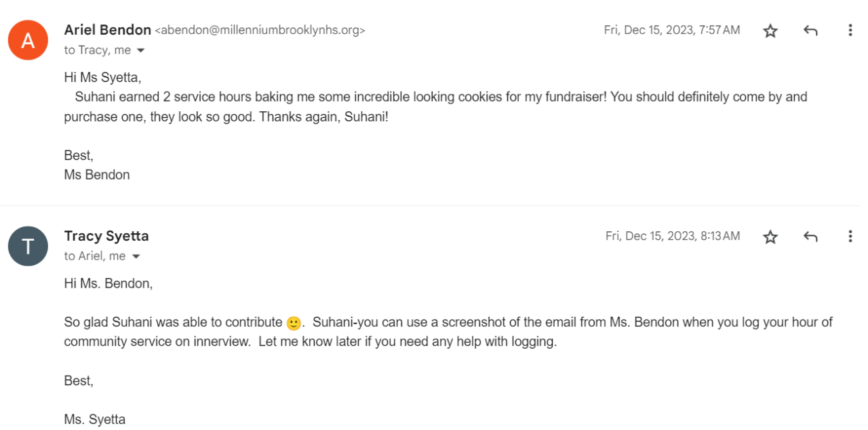Click sender name Ariel Bendon
This screenshot has height=430, width=868.
(x=107, y=30)
